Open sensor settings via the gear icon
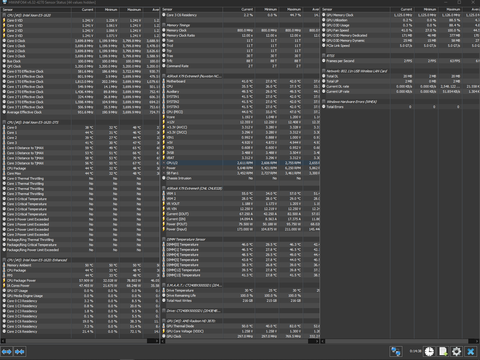This screenshot has height=360, width=480. [x=456, y=351]
